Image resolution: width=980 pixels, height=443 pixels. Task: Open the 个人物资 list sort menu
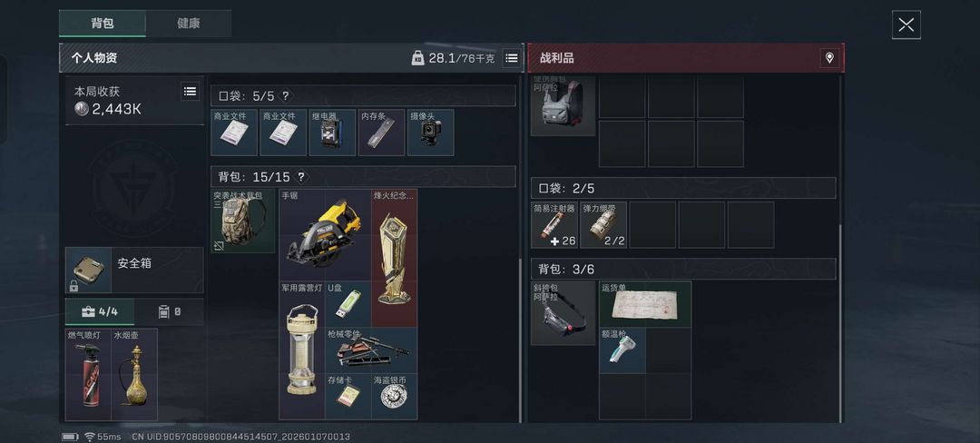coord(511,58)
